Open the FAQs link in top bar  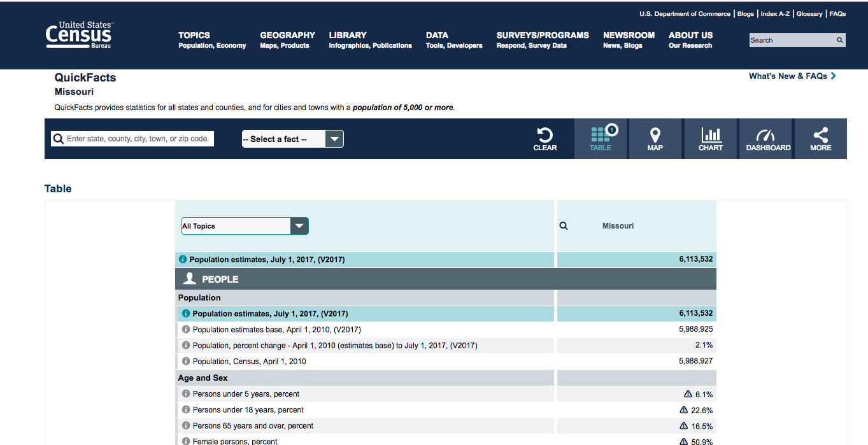(837, 14)
